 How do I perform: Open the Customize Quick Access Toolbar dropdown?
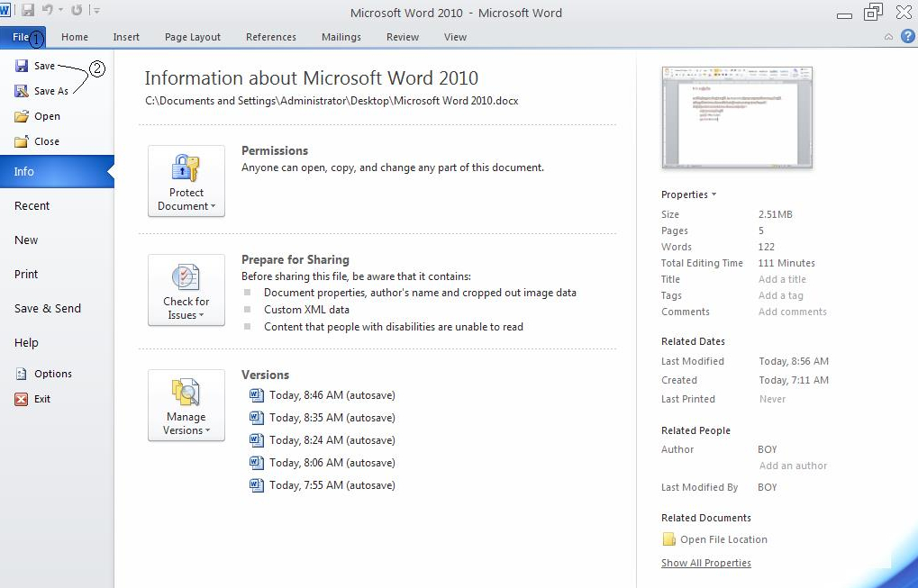(96, 11)
